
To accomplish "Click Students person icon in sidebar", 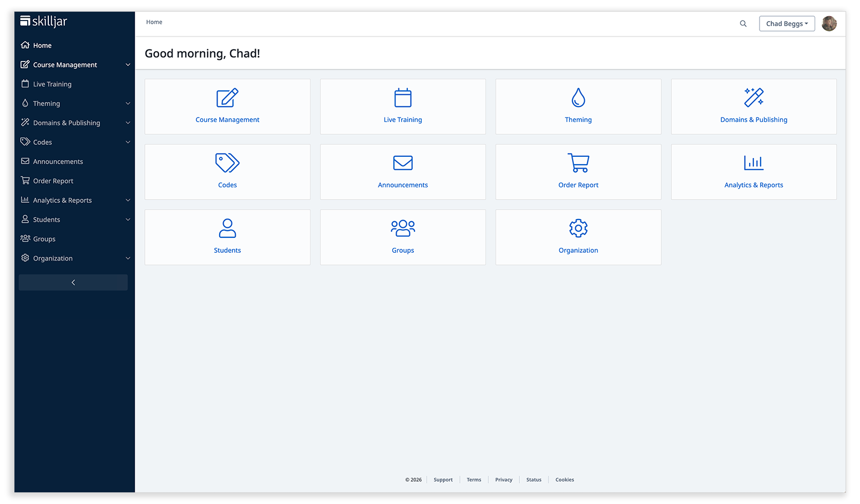I will tap(25, 219).
